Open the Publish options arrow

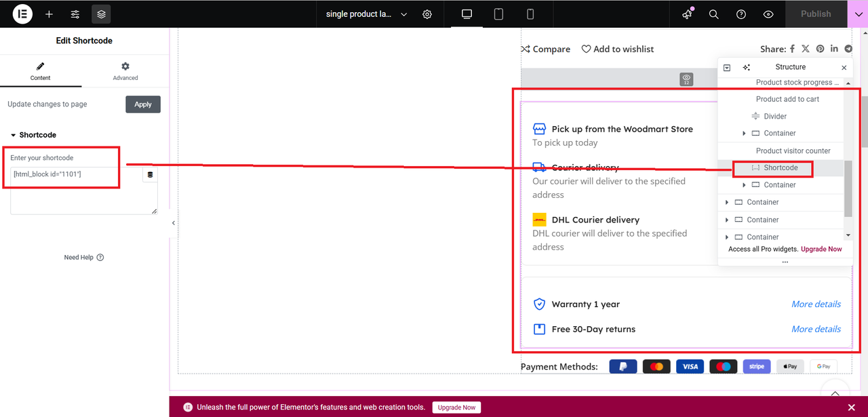pos(858,14)
